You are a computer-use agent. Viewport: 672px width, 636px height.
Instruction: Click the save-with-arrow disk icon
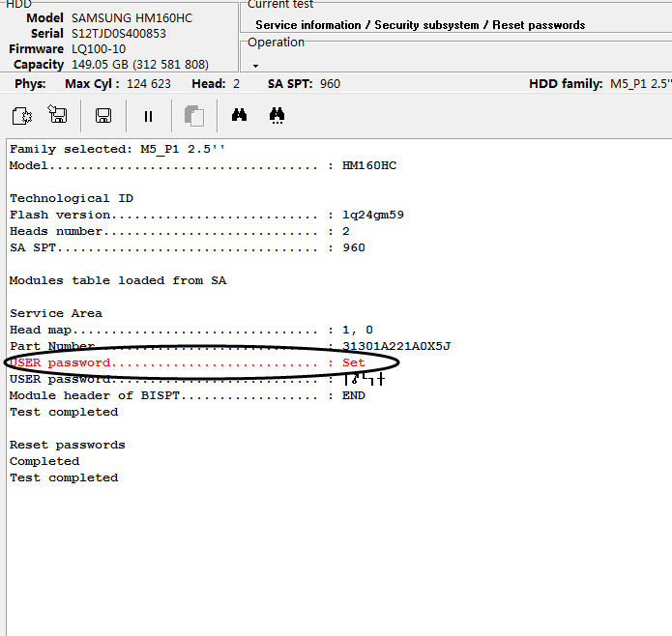(58, 116)
